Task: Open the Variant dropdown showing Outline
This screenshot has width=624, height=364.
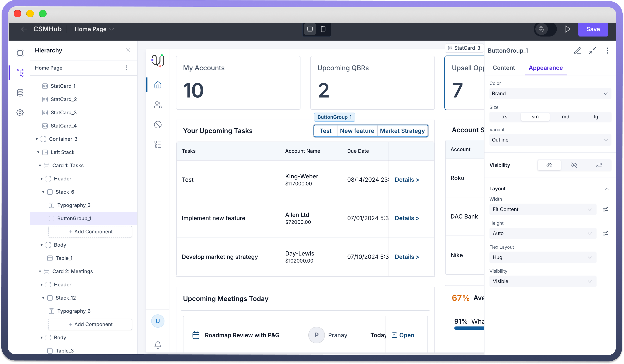Action: point(550,140)
